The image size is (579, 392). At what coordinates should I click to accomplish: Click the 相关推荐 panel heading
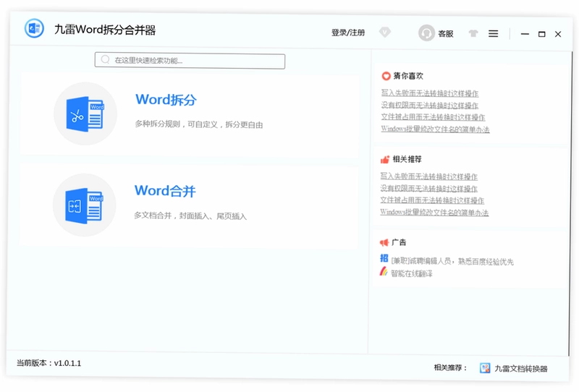(407, 159)
